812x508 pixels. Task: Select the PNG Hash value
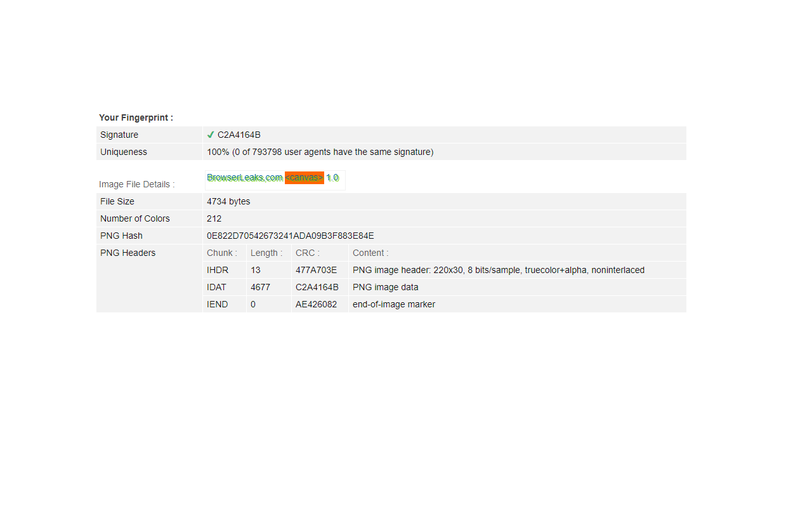(x=289, y=236)
